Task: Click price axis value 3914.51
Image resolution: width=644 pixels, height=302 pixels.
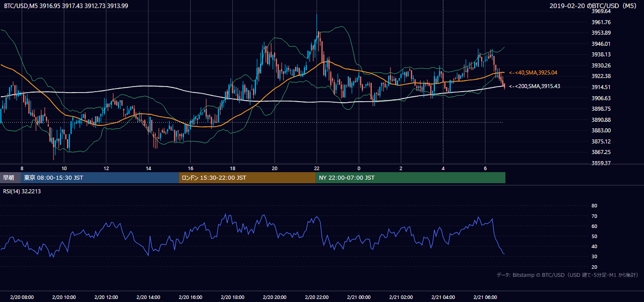Action: coord(601,87)
